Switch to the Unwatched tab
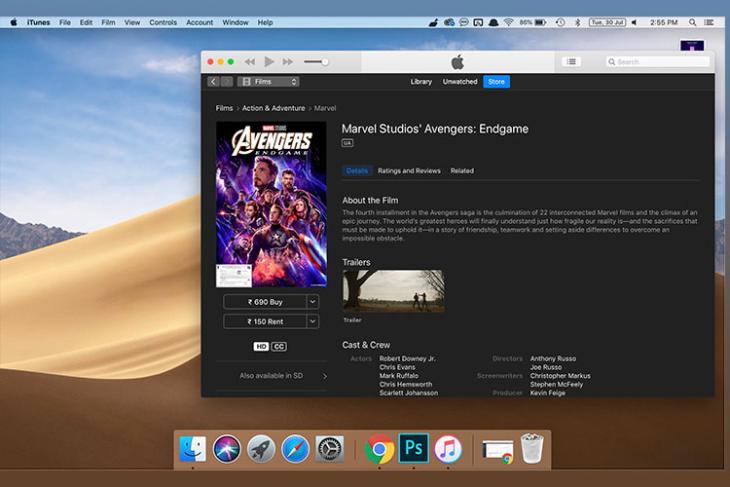730x487 pixels. (460, 81)
